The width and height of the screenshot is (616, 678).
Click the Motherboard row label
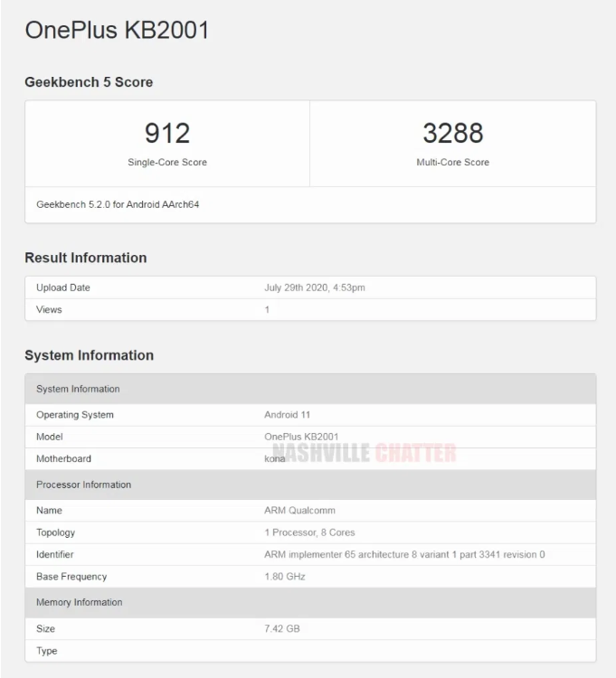(x=63, y=458)
